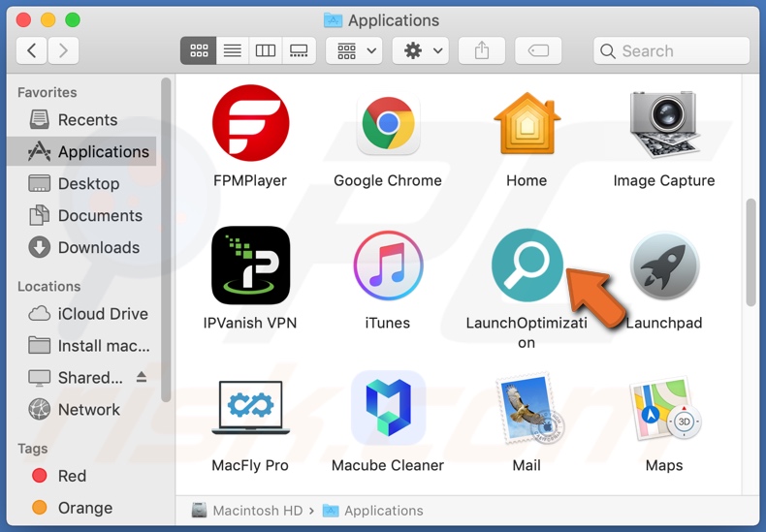Click the "Google Chrome" name label

tap(388, 180)
